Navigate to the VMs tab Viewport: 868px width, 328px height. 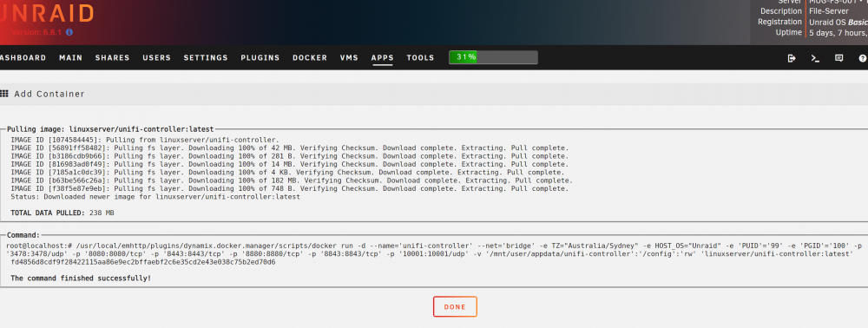[349, 57]
